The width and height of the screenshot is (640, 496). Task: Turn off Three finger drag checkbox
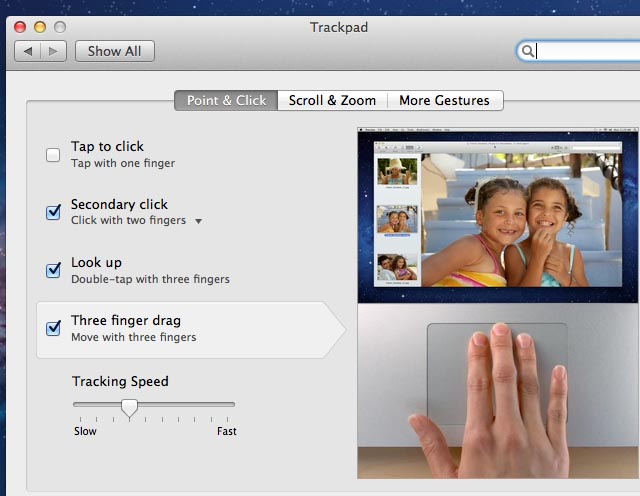tap(53, 328)
